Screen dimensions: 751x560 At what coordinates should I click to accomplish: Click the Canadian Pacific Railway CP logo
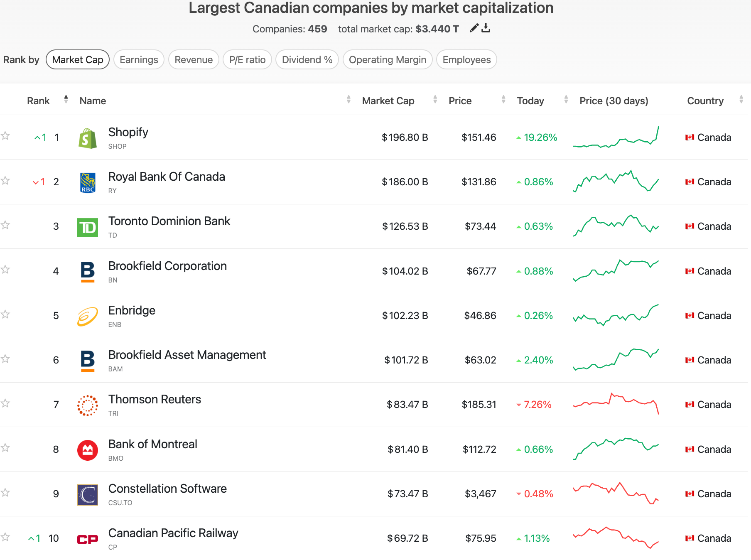click(x=88, y=539)
